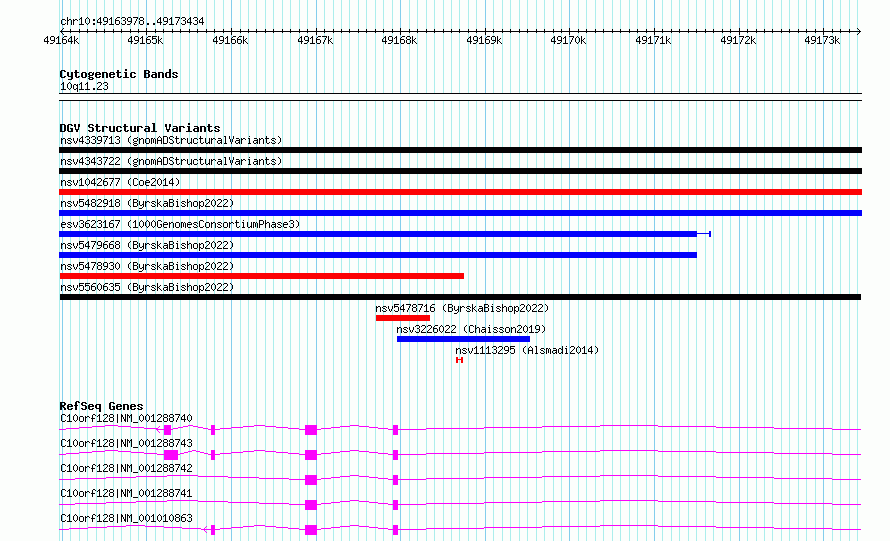Open the nsv1113295 (Alsmadi2014) label

[527, 350]
